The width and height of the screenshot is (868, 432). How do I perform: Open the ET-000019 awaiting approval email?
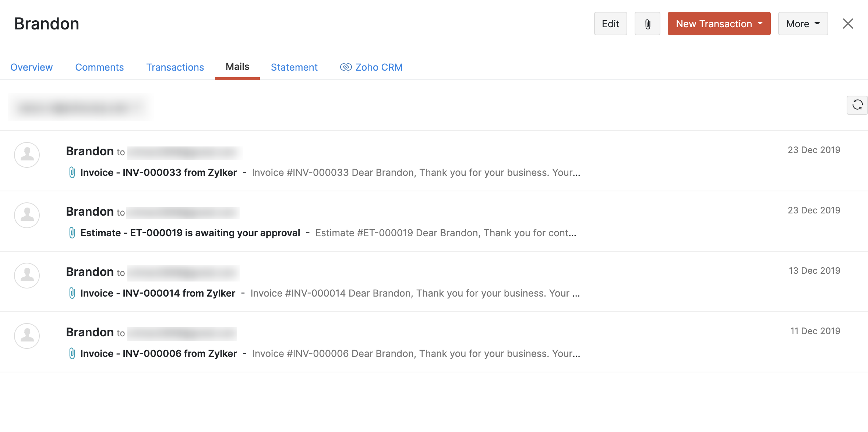(x=190, y=233)
